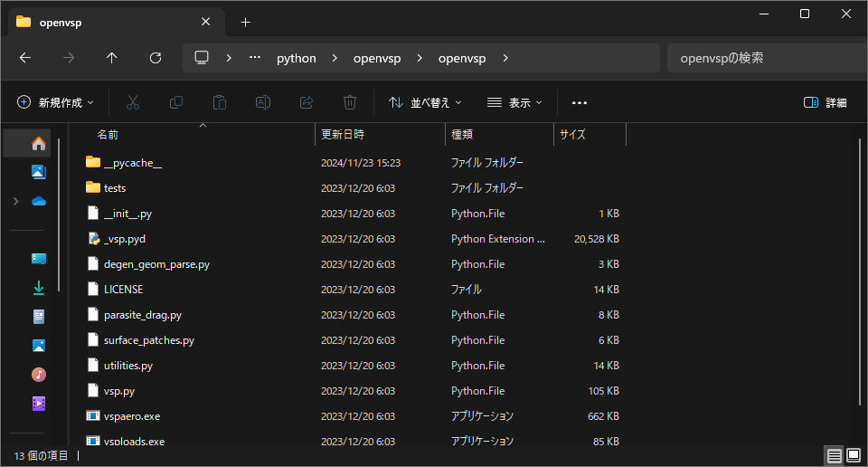
Task: Open the Videos sidebar shortcut
Action: click(38, 404)
